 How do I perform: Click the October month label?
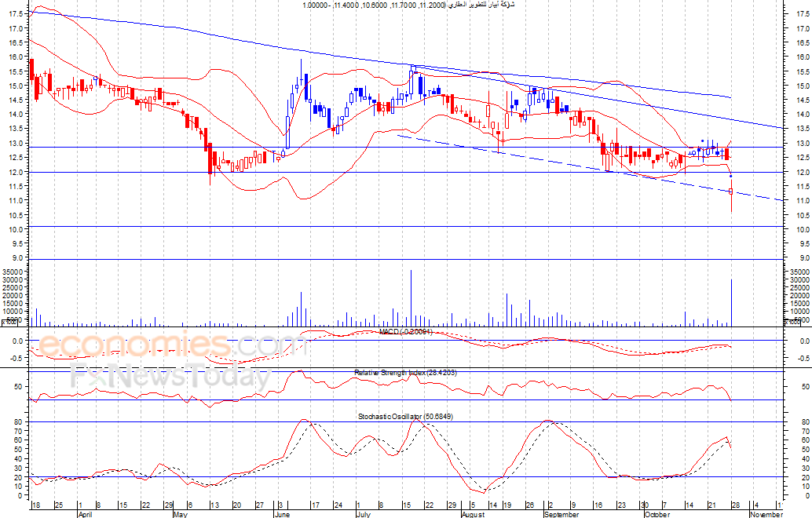click(x=657, y=514)
